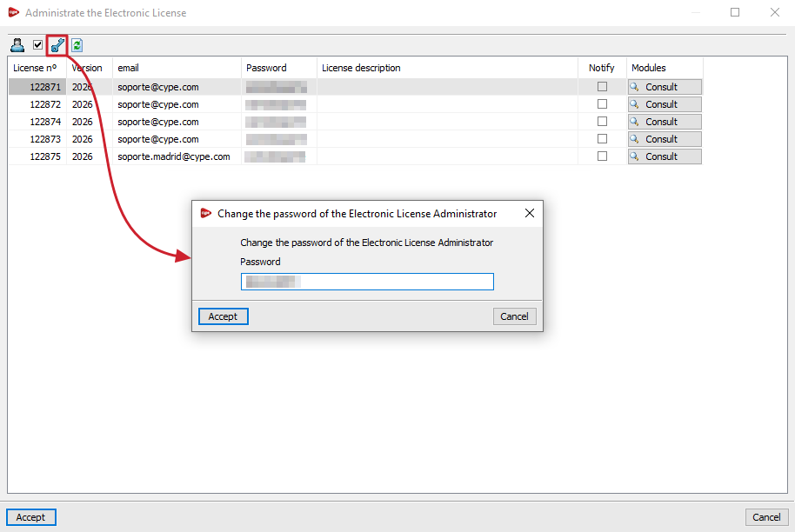Click license description cell of 122872
This screenshot has width=795, height=532.
click(x=447, y=104)
